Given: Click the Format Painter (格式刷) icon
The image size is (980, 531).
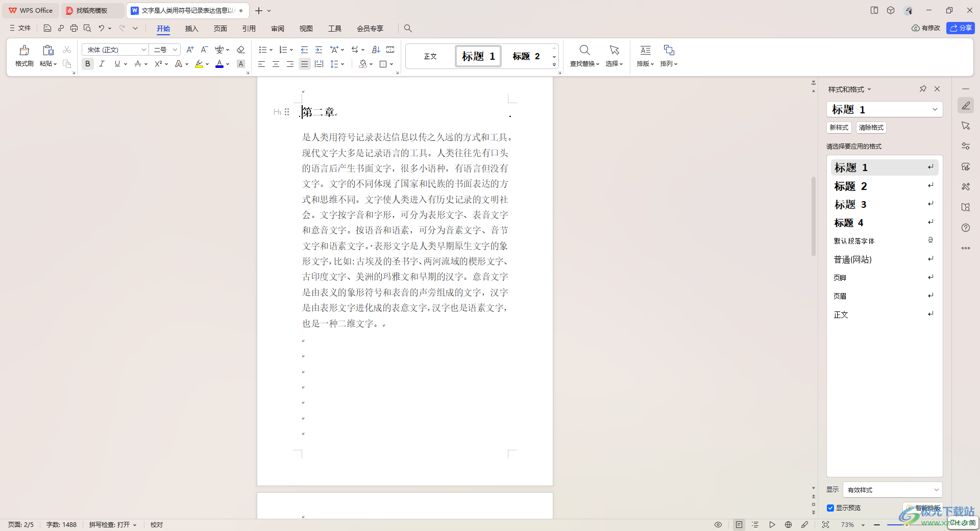Looking at the screenshot, I should 24,50.
